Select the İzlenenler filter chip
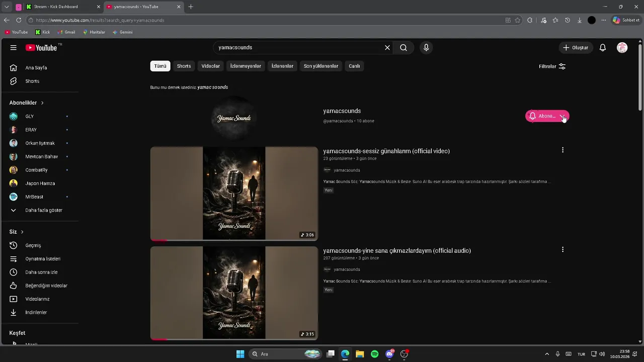Screen dimensions: 644x362 tap(282, 66)
